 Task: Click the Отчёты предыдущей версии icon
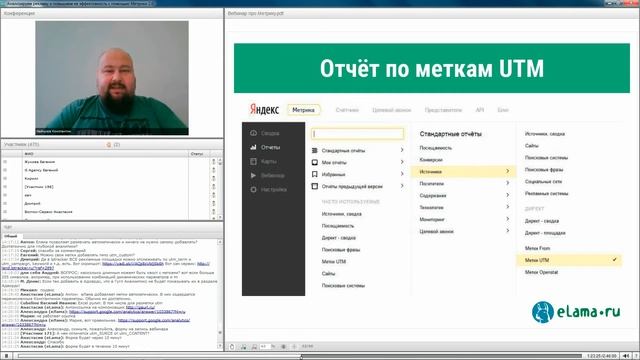point(315,186)
